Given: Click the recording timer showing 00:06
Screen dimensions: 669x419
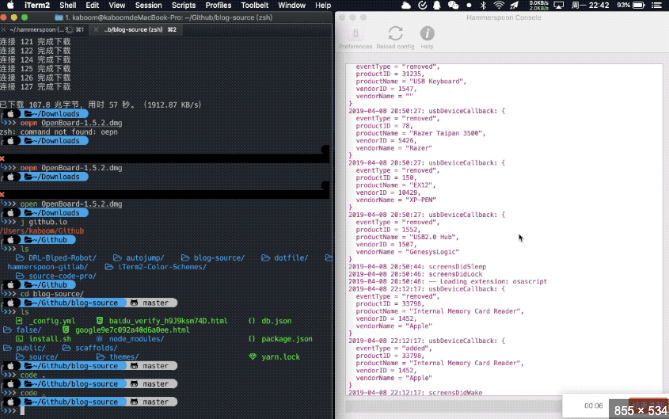Looking at the screenshot, I should click(x=593, y=405).
